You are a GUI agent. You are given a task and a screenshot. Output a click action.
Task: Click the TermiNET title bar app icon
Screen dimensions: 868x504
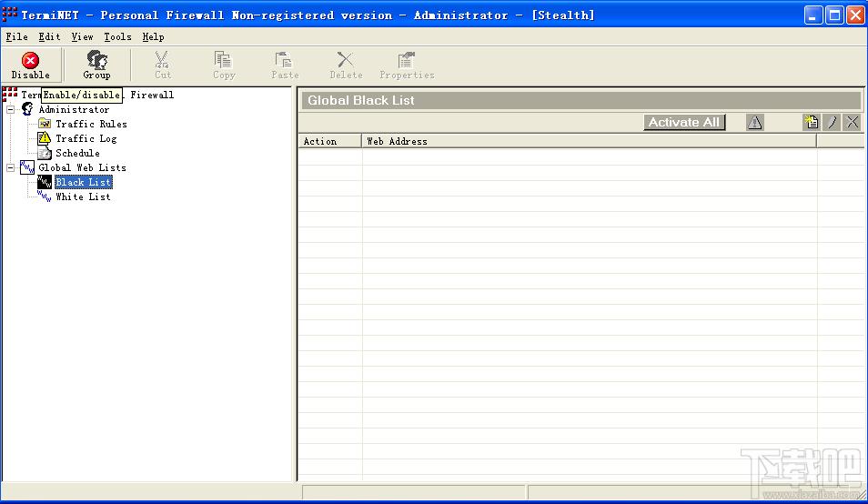9,15
